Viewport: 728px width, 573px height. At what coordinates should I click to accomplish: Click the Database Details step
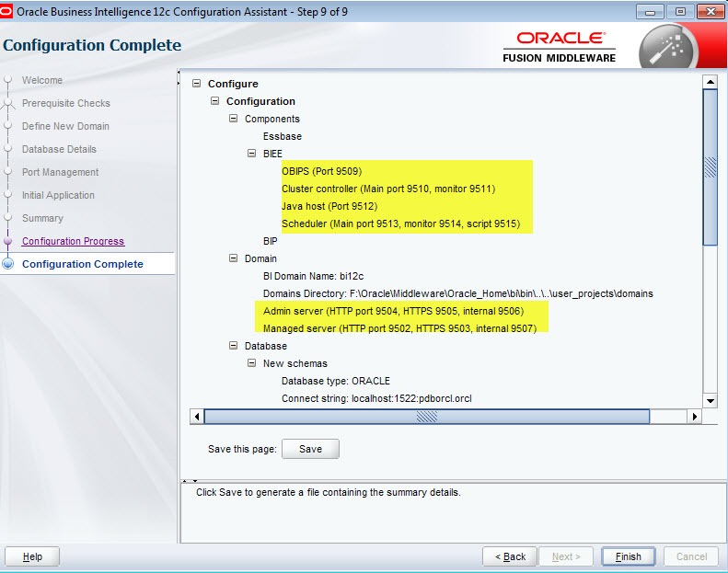[x=59, y=149]
